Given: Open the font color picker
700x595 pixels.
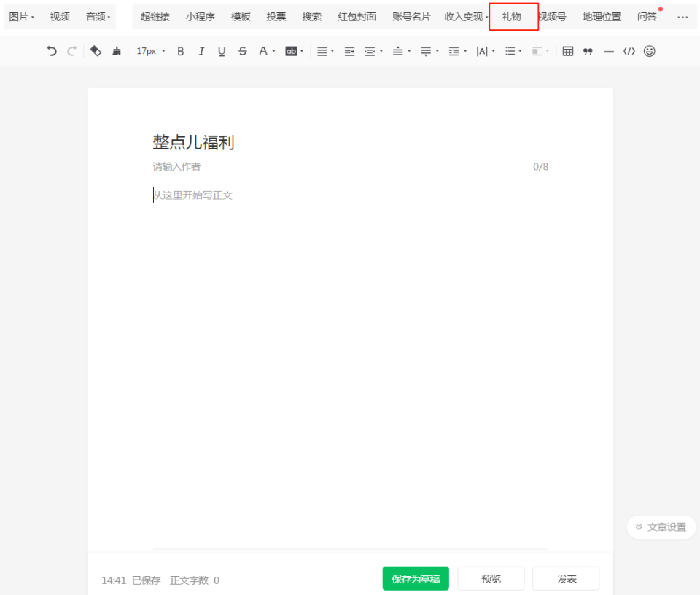Looking at the screenshot, I should click(267, 51).
